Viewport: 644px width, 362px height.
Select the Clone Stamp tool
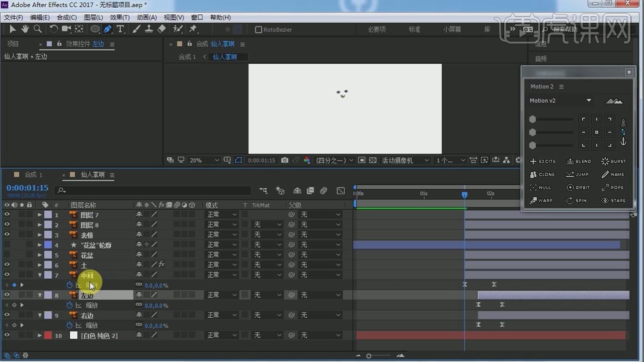149,29
